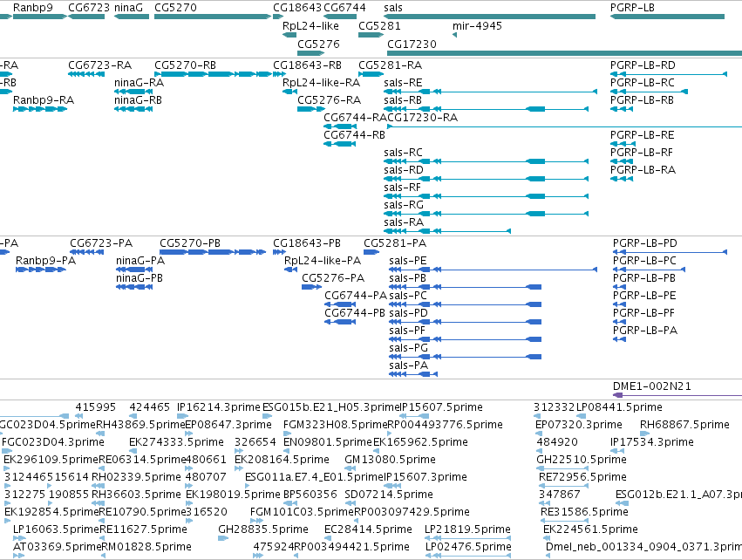Viewport: 742px width, 560px height.
Task: Click protein CG5270-PB
Action: coord(213,252)
